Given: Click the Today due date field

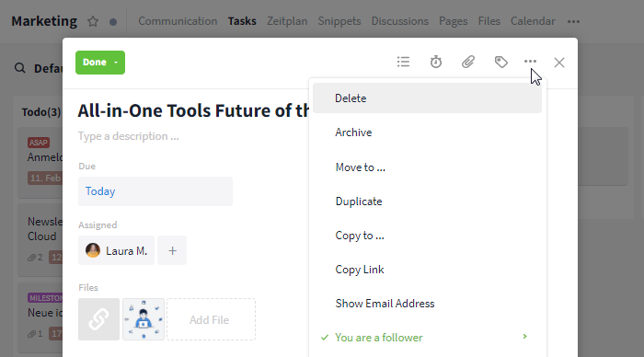Looking at the screenshot, I should [x=155, y=191].
